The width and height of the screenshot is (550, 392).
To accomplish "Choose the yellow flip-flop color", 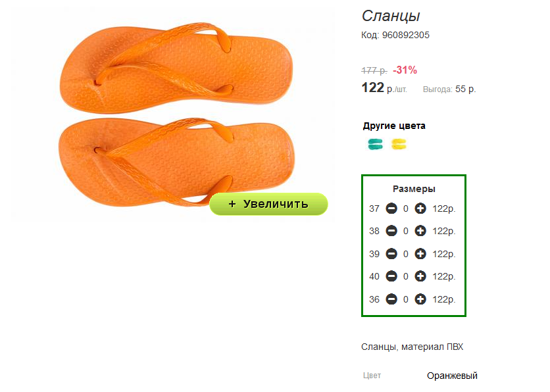I will [x=399, y=144].
